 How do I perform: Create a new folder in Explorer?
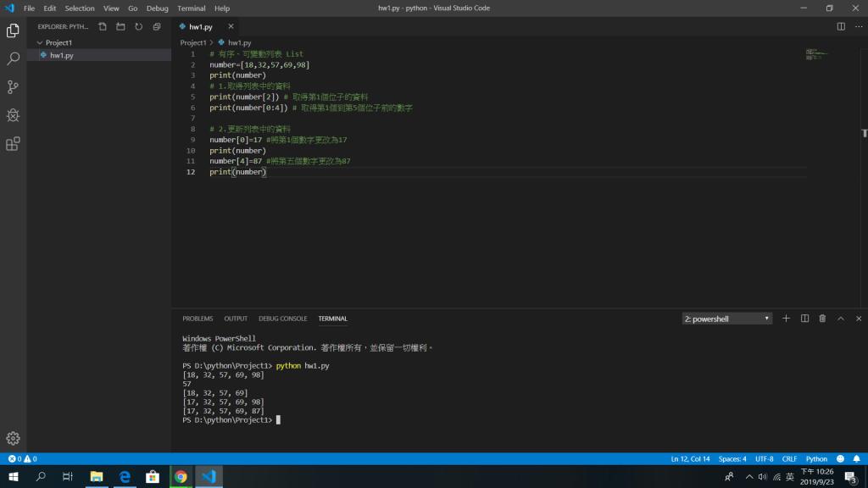pos(120,26)
